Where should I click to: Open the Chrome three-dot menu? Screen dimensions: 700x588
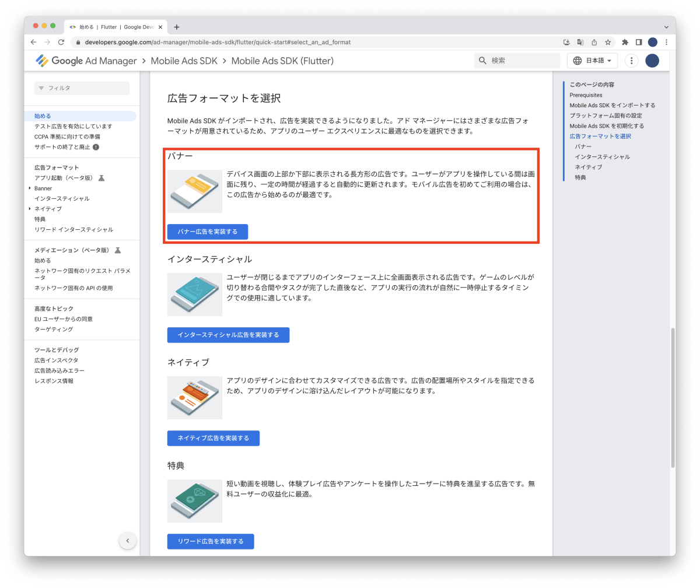(x=666, y=42)
